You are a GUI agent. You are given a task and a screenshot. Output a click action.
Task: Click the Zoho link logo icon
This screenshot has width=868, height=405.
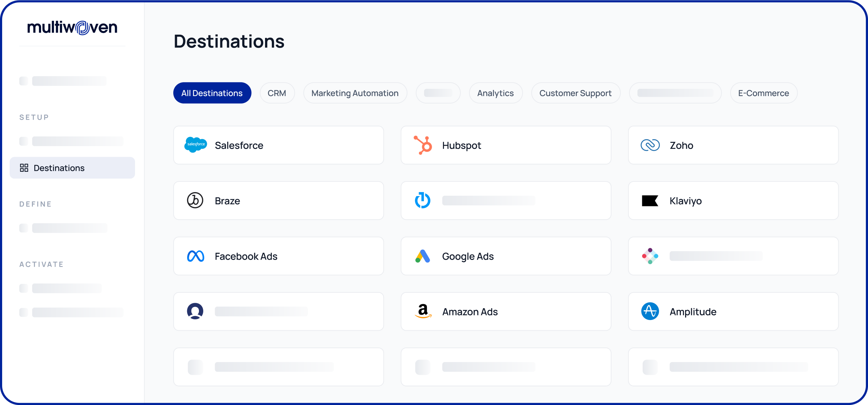pos(650,145)
